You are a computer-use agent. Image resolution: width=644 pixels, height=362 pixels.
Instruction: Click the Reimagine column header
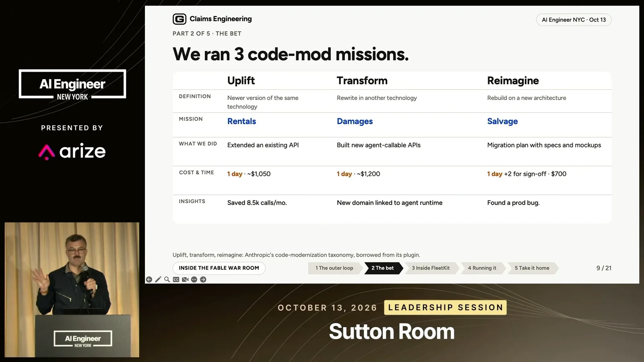[513, 80]
